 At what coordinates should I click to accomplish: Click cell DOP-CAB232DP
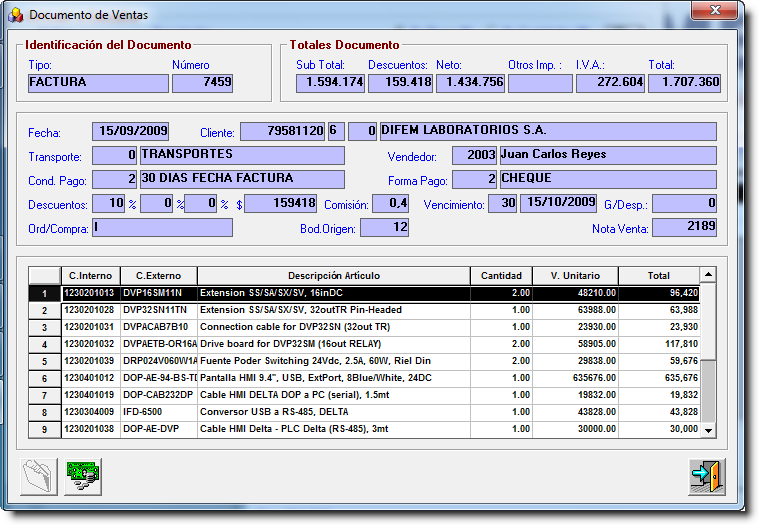point(159,395)
